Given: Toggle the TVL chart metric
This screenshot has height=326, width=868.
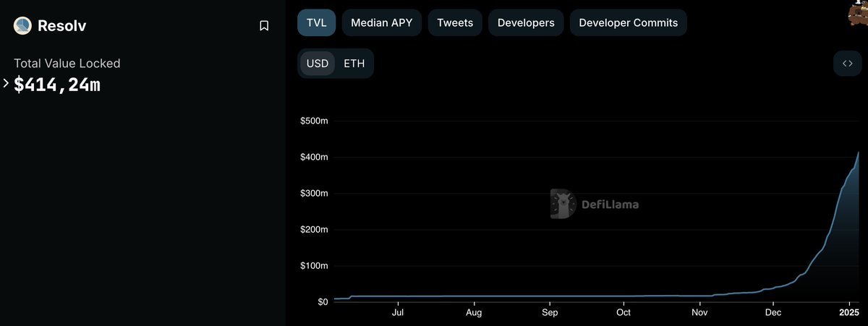Looking at the screenshot, I should click(x=316, y=22).
